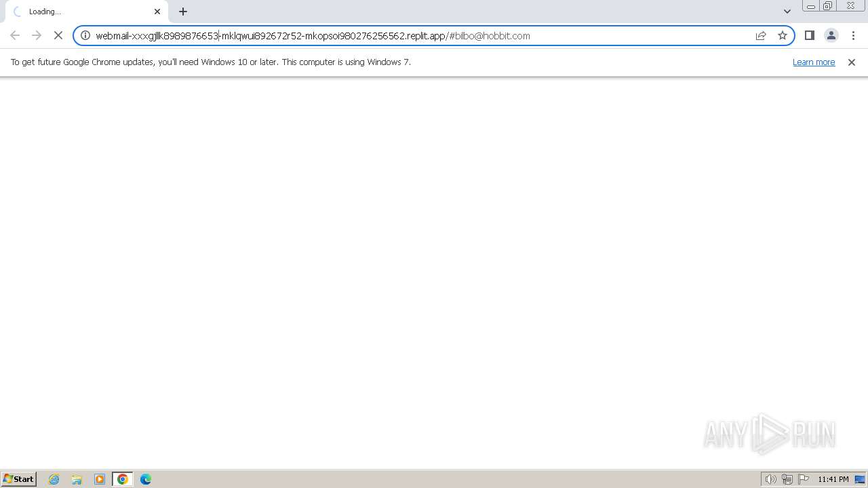Screen dimensions: 868x488
Task: Click the address bar URL
Action: (313, 35)
